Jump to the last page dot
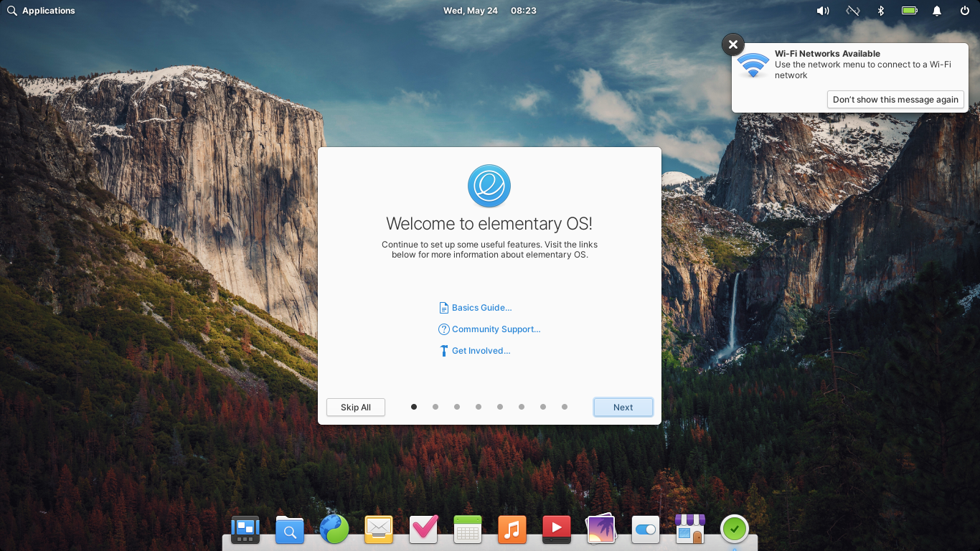Image resolution: width=980 pixels, height=551 pixels. click(565, 407)
